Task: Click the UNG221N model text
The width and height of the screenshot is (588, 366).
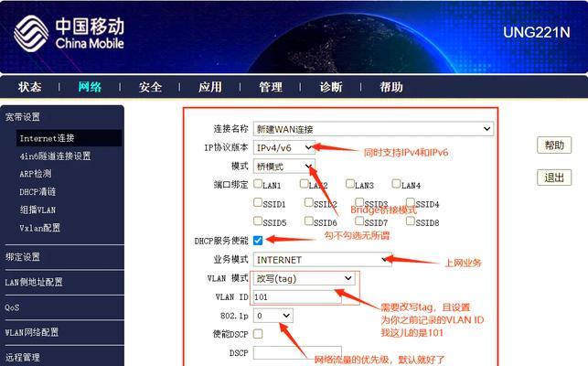Action: point(536,32)
